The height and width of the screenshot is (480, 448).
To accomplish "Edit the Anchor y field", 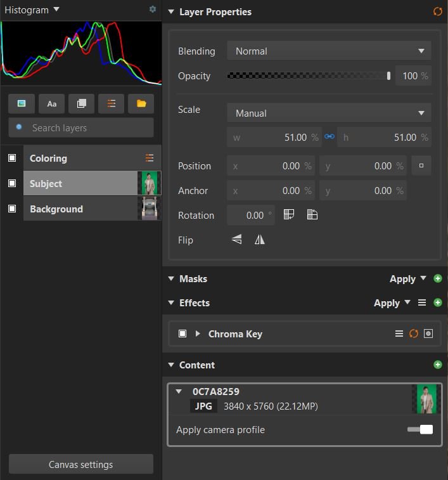I will tap(363, 190).
